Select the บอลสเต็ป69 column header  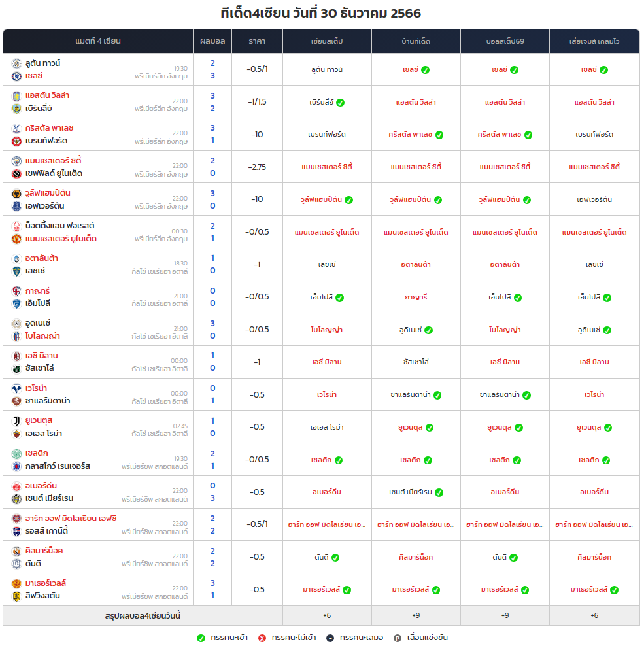tap(505, 41)
